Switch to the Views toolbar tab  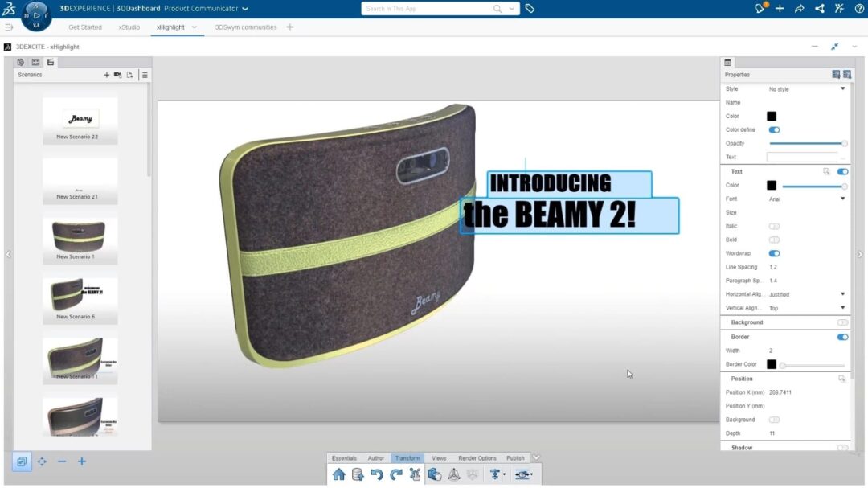pyautogui.click(x=439, y=458)
